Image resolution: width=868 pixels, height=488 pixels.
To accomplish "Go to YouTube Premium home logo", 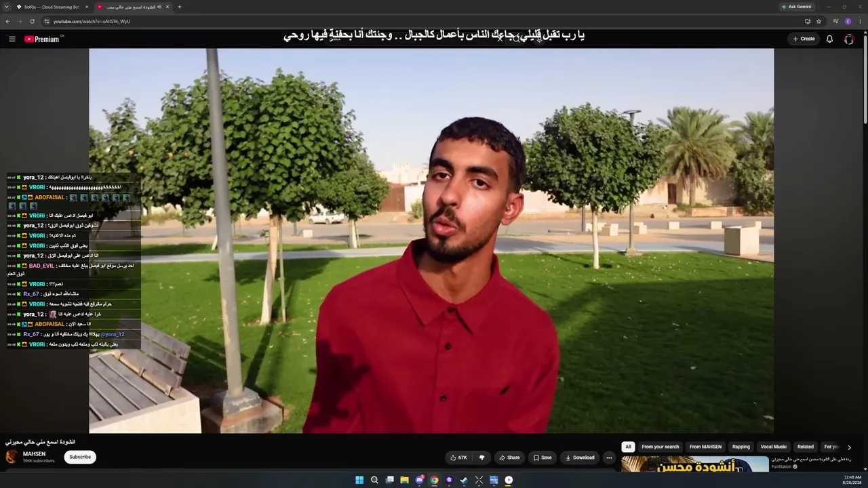I will click(43, 39).
